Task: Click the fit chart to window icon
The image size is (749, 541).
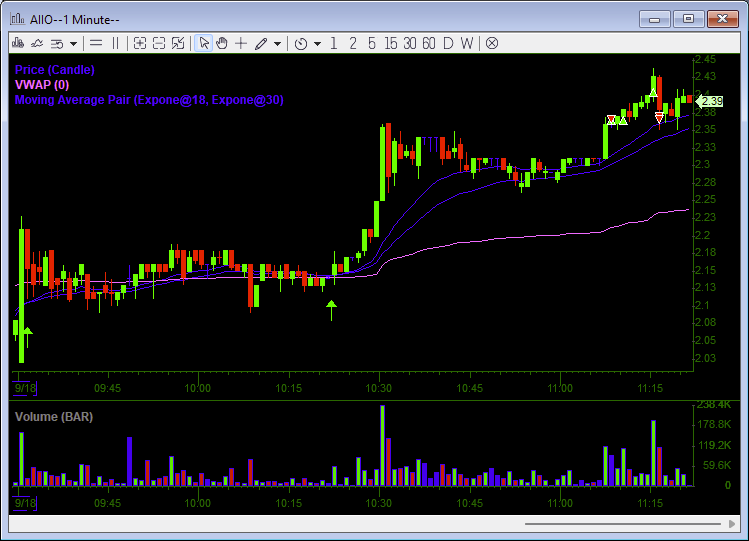Action: pos(178,43)
